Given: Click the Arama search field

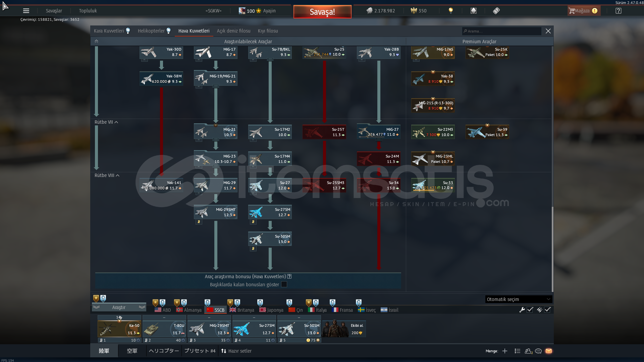Looking at the screenshot, I should 502,31.
